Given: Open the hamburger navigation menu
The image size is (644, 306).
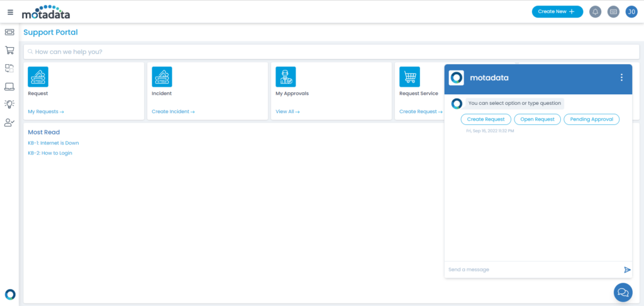Looking at the screenshot, I should click(x=10, y=12).
